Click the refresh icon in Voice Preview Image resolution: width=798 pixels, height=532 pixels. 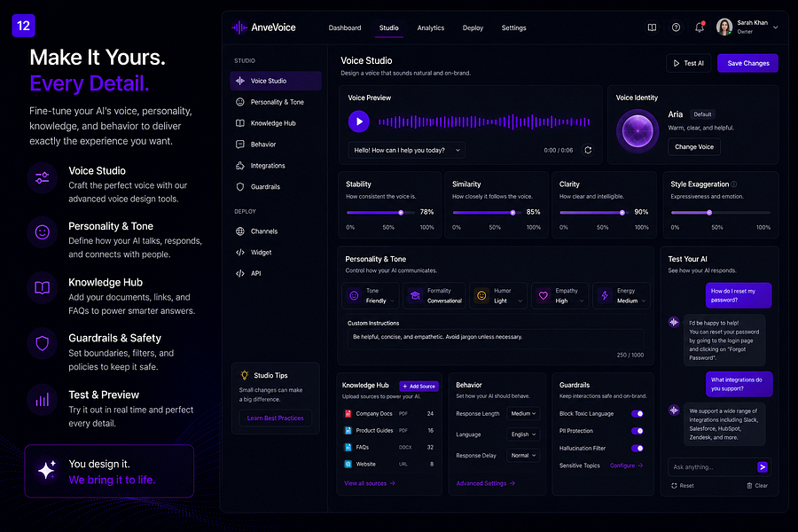coord(588,150)
